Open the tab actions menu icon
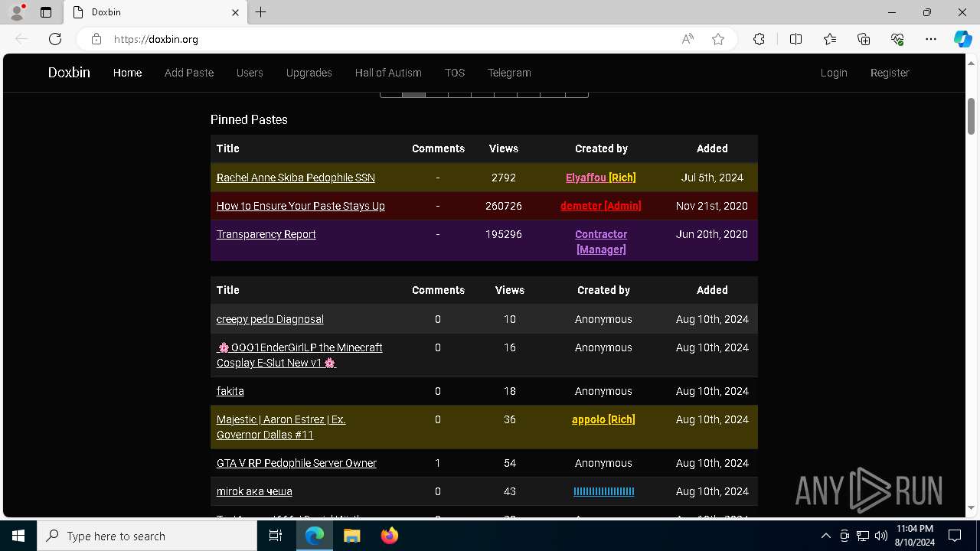Screen dimensions: 980x551 point(46,12)
